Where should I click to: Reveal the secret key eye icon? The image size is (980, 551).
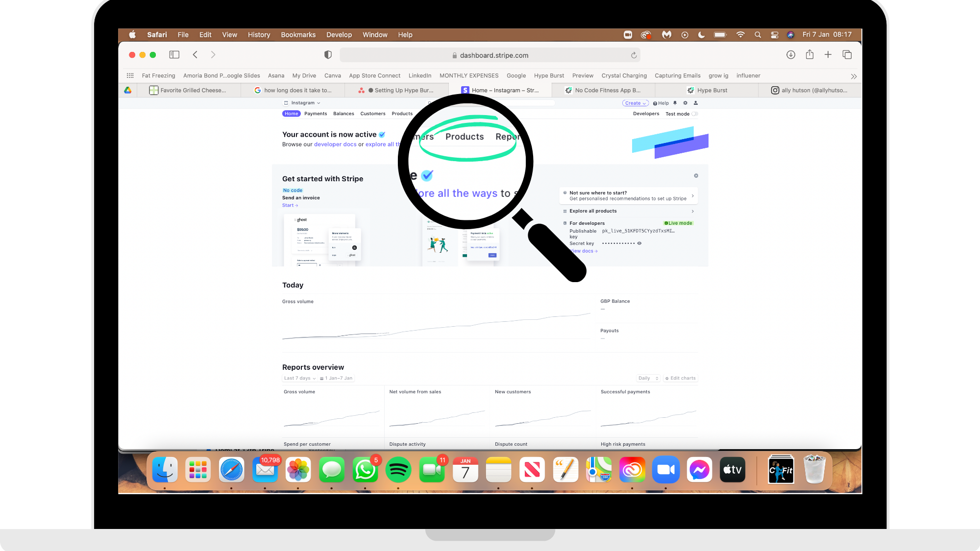click(x=639, y=243)
